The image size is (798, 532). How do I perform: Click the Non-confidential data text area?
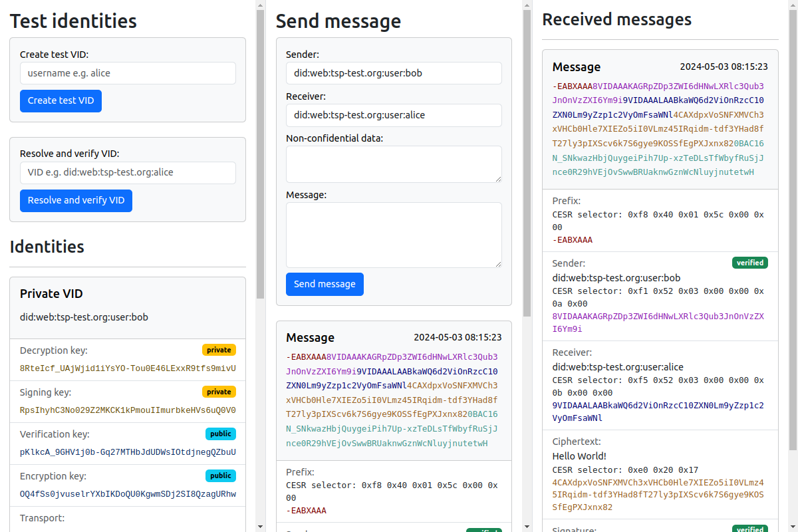[x=394, y=164]
